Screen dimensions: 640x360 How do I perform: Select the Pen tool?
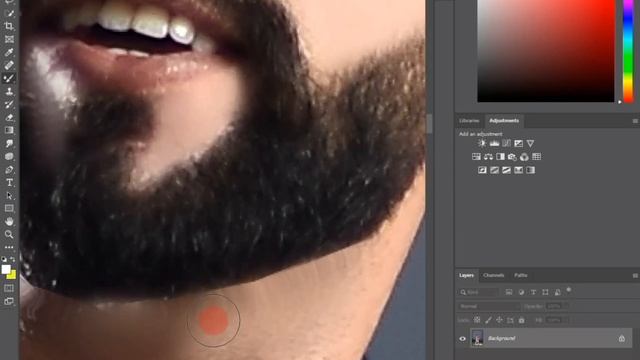point(9,169)
